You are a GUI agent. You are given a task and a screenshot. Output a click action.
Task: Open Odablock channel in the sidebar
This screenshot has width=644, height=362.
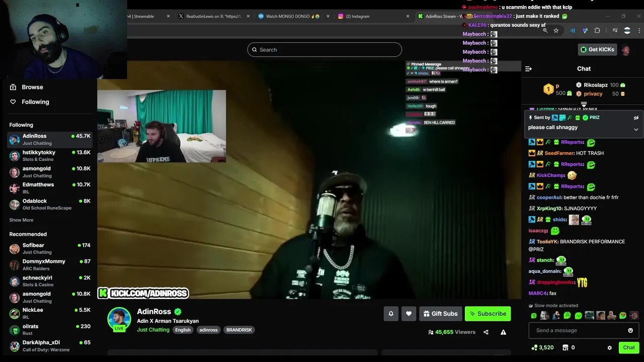point(50,204)
